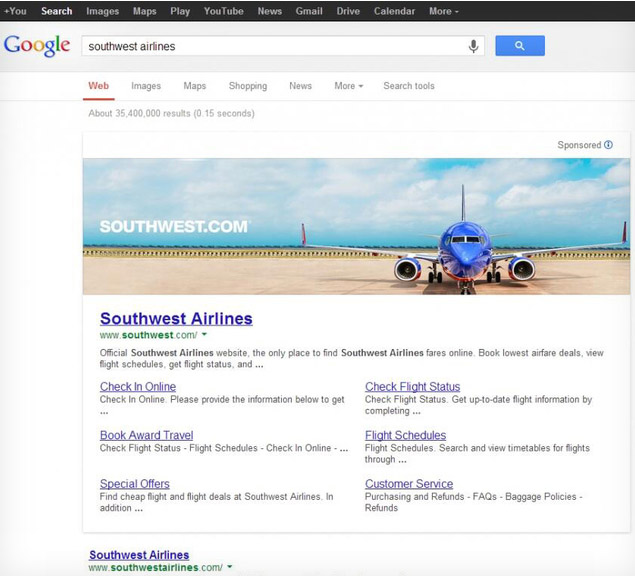Screen dimensions: 635x576
Task: Click the www.southwest.com/ green URL
Action: 148,335
